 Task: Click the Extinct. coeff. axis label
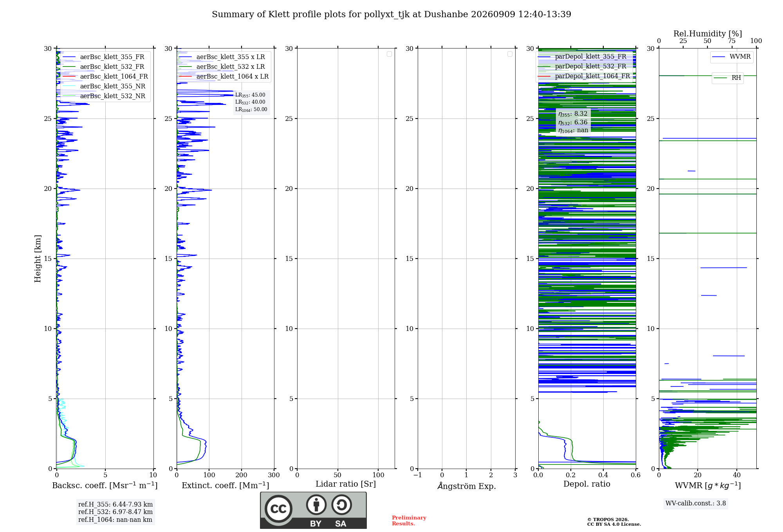tap(226, 485)
